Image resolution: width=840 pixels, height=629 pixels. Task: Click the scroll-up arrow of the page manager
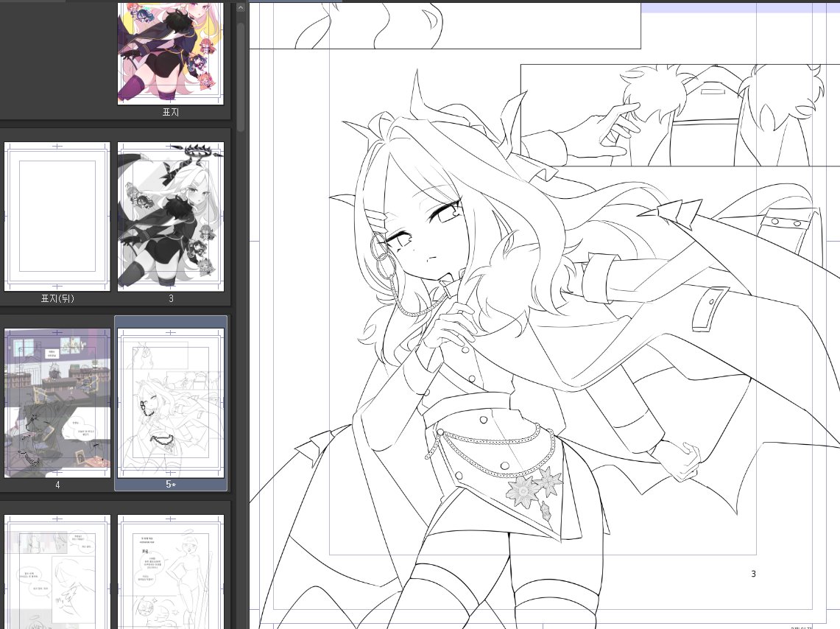tap(241, 7)
